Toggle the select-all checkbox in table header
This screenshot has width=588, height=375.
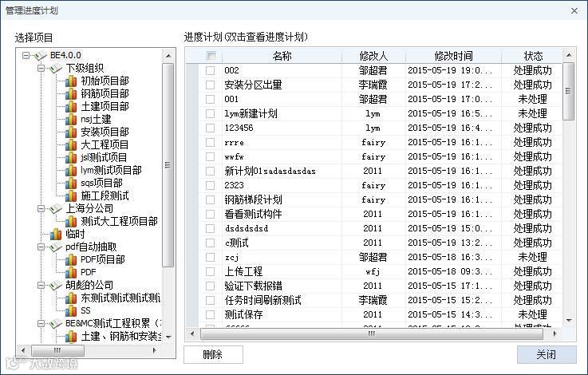coord(211,56)
